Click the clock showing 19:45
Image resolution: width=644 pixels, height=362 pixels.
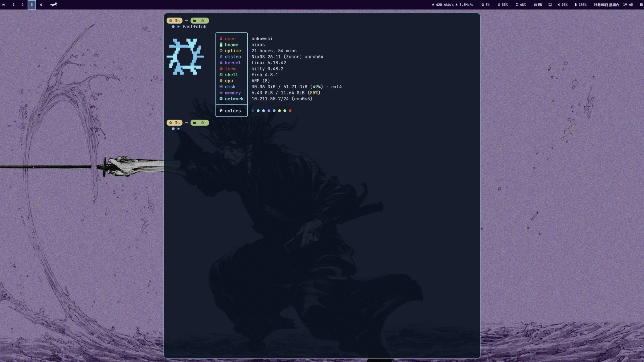(628, 5)
